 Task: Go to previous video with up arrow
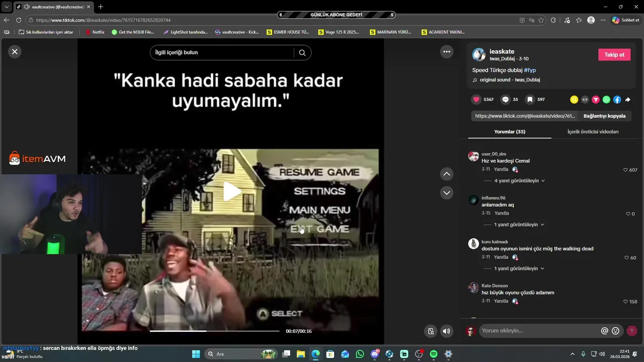click(x=446, y=174)
